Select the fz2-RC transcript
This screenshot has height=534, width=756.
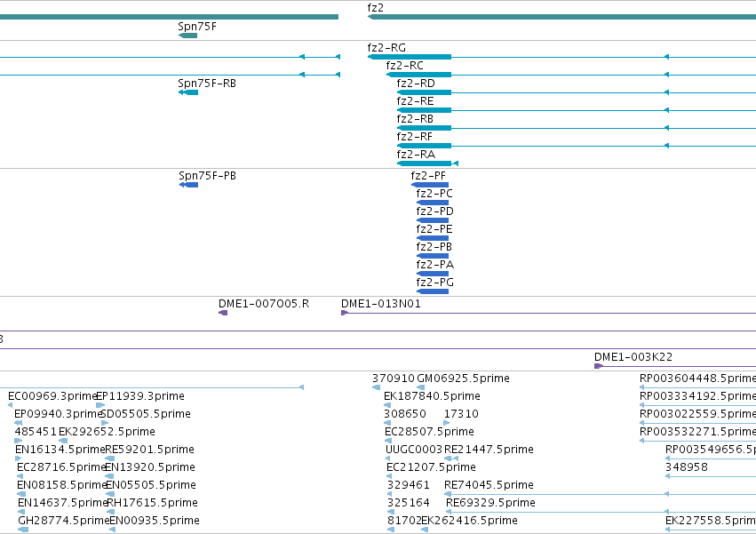click(x=571, y=75)
